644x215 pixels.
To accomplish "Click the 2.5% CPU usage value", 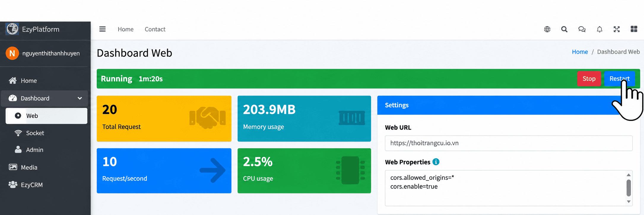I will pos(258,162).
